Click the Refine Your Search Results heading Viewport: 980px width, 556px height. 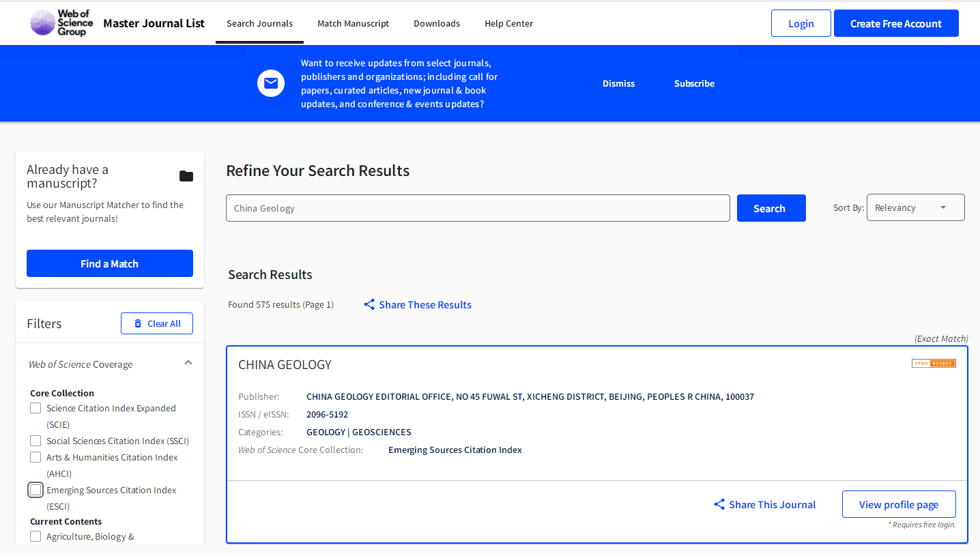click(318, 171)
